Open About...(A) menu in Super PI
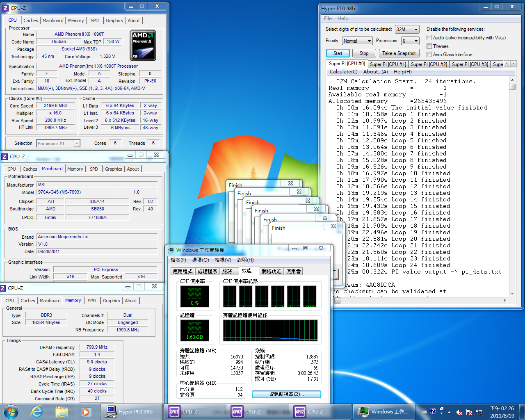Image resolution: width=525 pixels, height=420 pixels. click(x=375, y=72)
